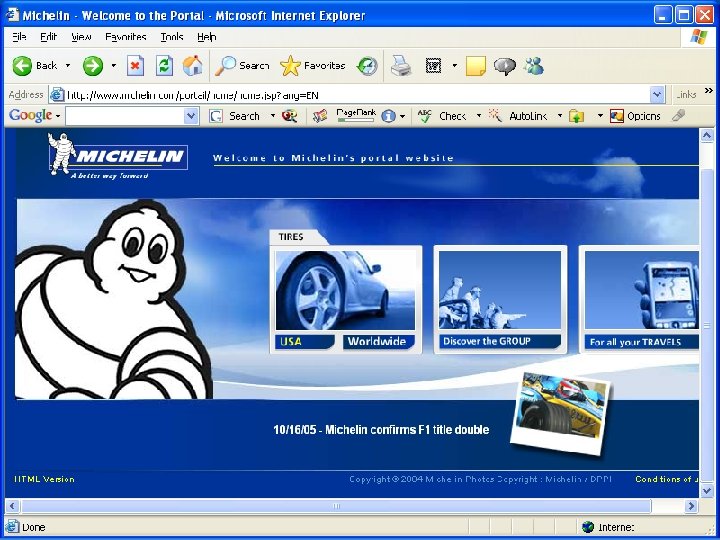
Task: Click the vertical scrollbar thumb
Action: (x=707, y=326)
